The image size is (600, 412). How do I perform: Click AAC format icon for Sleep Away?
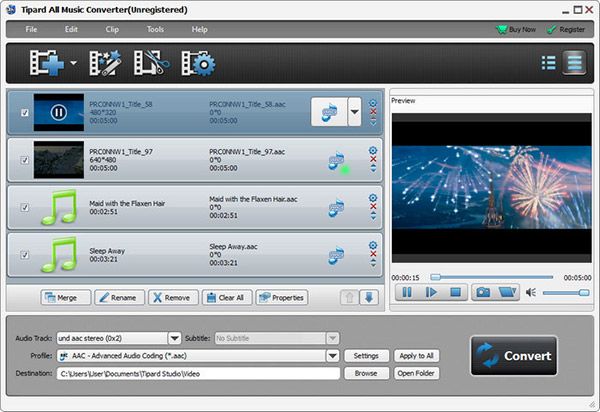(336, 255)
